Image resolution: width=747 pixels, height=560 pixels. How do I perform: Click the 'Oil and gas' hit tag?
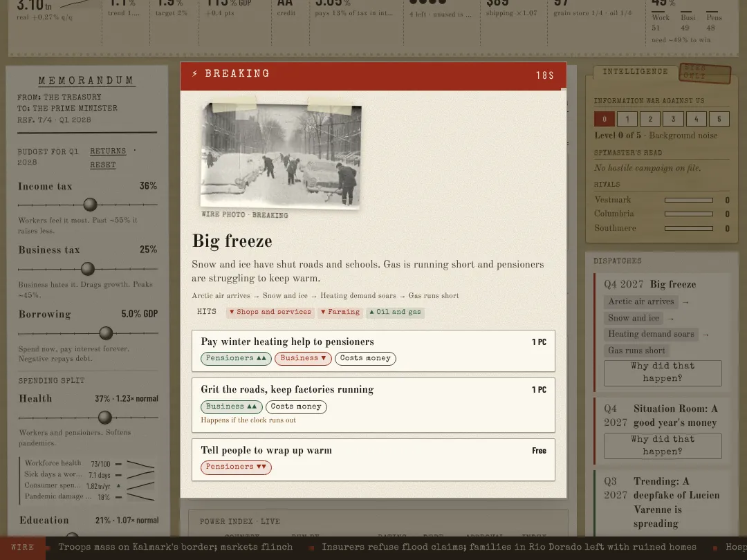[x=395, y=312]
